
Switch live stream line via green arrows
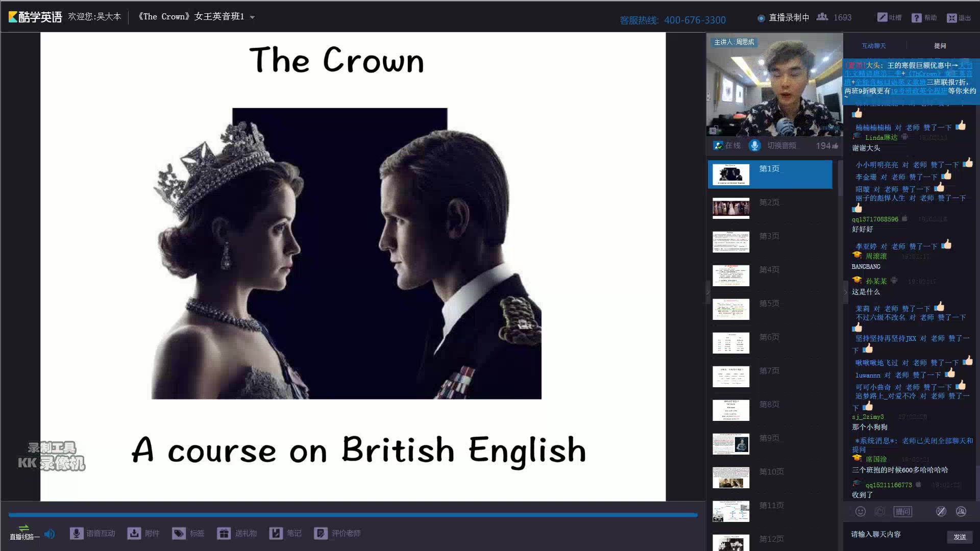click(24, 528)
